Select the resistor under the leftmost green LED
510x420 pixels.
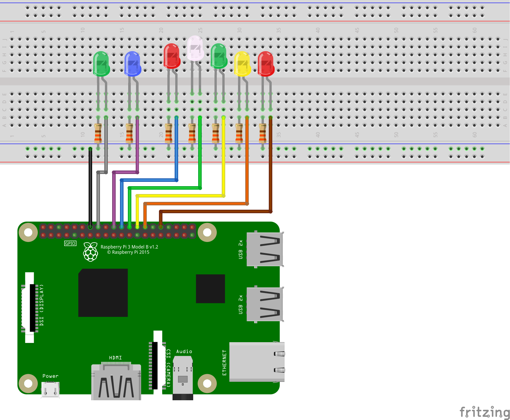[x=98, y=133]
